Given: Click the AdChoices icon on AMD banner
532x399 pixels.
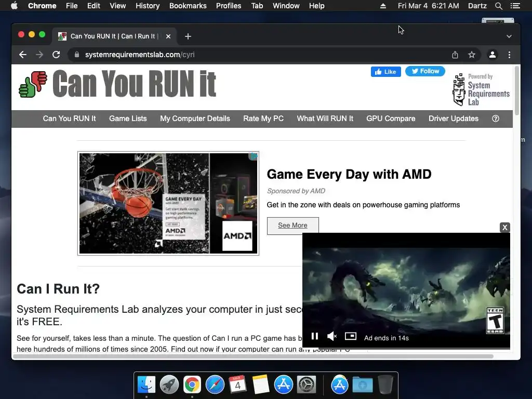Looking at the screenshot, I should tap(254, 156).
